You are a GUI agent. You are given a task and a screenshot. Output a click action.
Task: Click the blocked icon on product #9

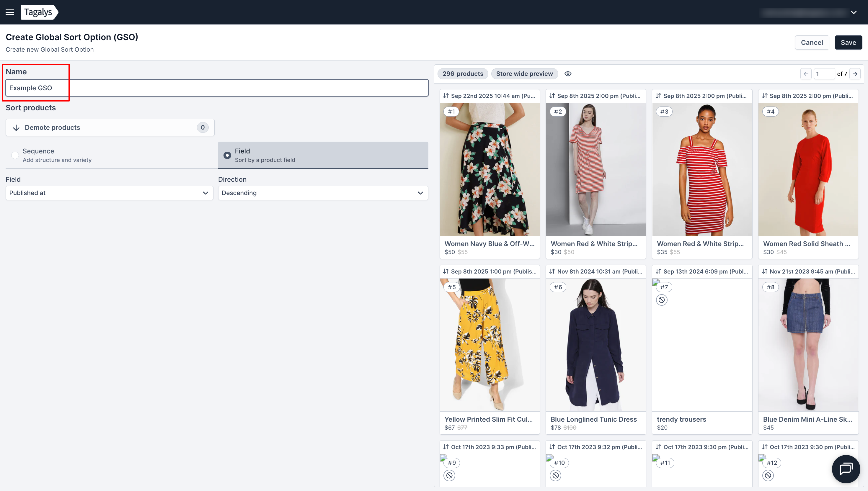pyautogui.click(x=449, y=475)
